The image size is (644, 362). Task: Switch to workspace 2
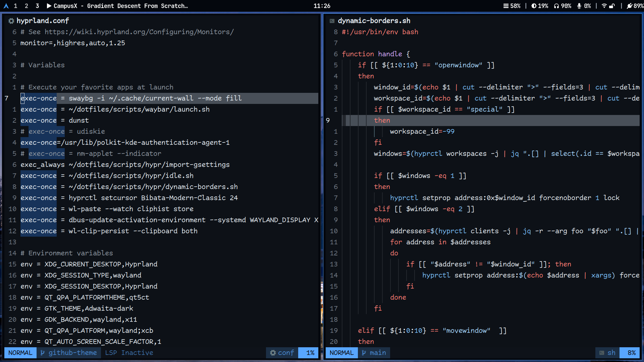(x=26, y=6)
